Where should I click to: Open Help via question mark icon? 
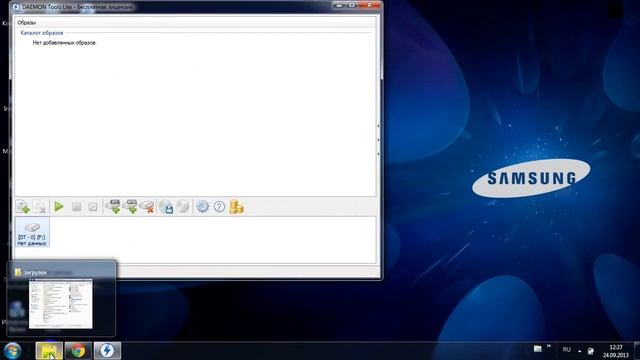point(219,207)
